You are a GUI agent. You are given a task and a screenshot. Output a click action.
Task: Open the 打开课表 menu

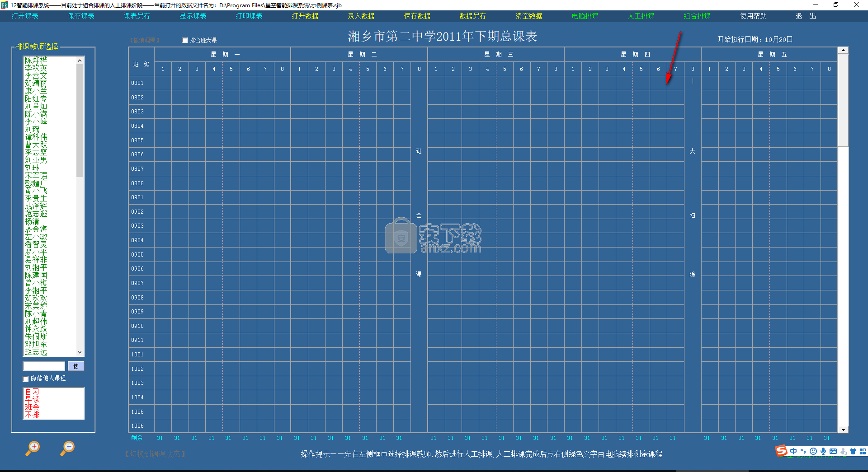click(25, 16)
